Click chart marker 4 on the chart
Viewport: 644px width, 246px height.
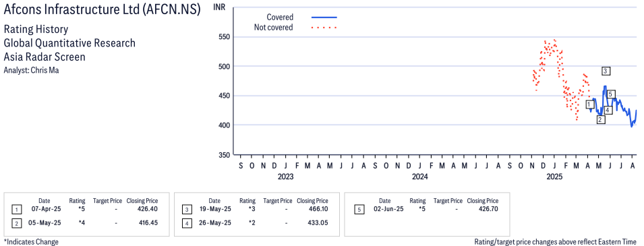(x=608, y=110)
